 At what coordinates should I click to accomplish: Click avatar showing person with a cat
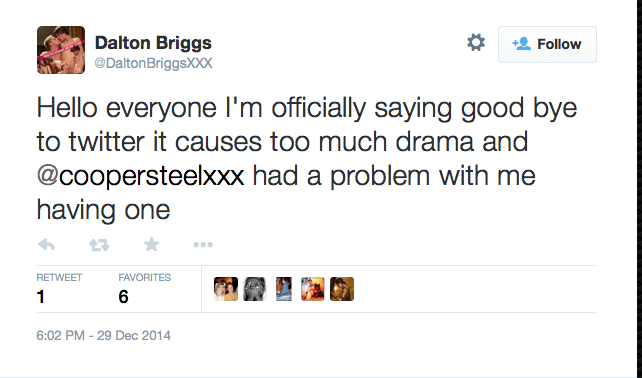click(x=313, y=289)
